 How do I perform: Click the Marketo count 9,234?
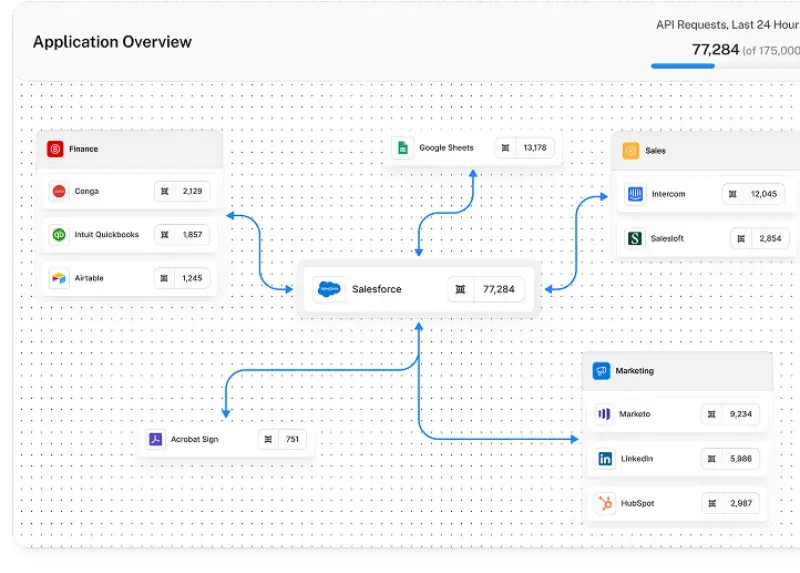pos(741,414)
